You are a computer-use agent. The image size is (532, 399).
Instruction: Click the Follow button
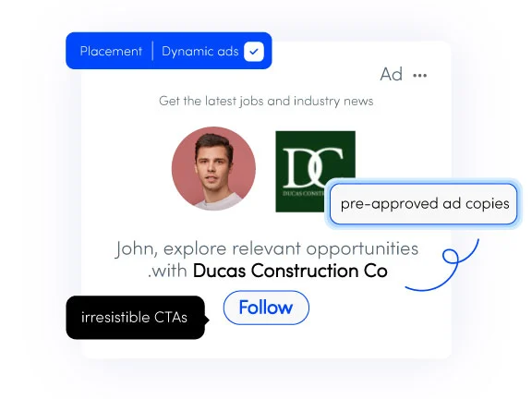coord(266,308)
